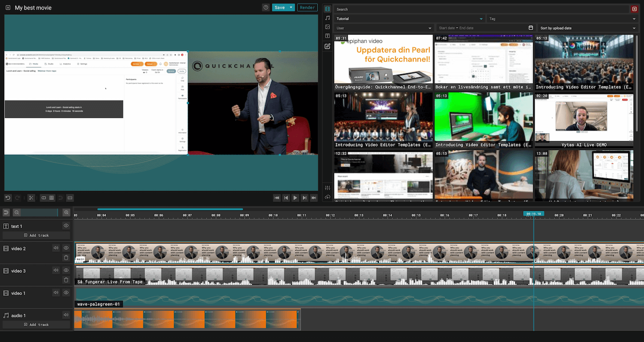Open the mixer sliders panel icon

coord(327,188)
